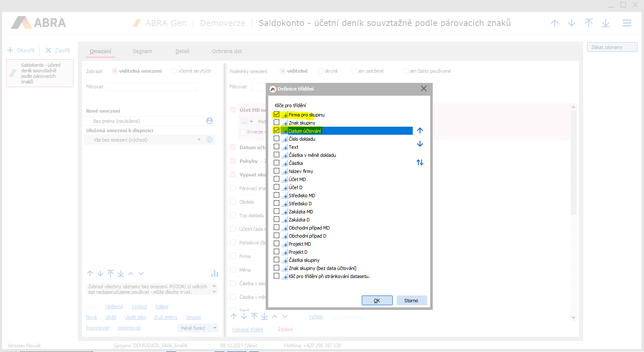Screen dimensions: 644x352
Task: Click the Filtrovat input in the left panel
Action: point(151,87)
